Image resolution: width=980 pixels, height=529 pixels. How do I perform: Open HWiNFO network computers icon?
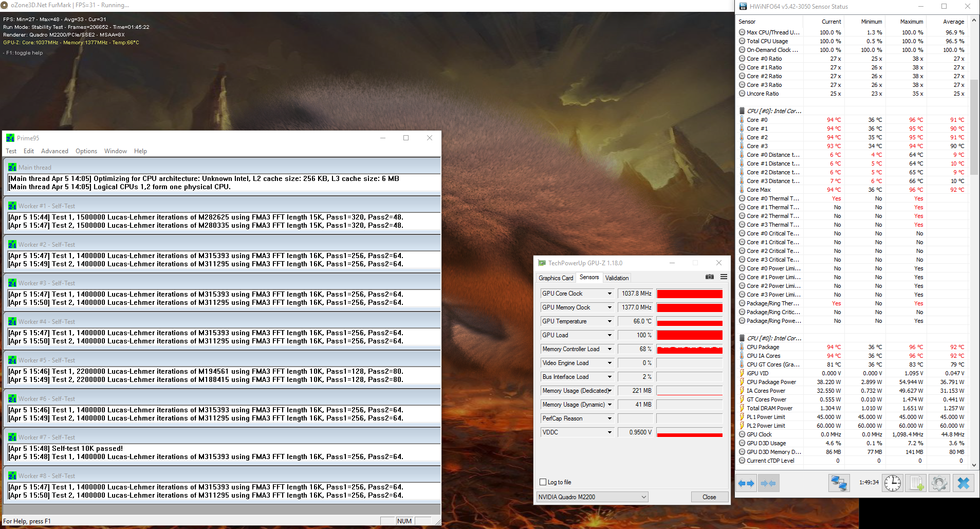(839, 483)
